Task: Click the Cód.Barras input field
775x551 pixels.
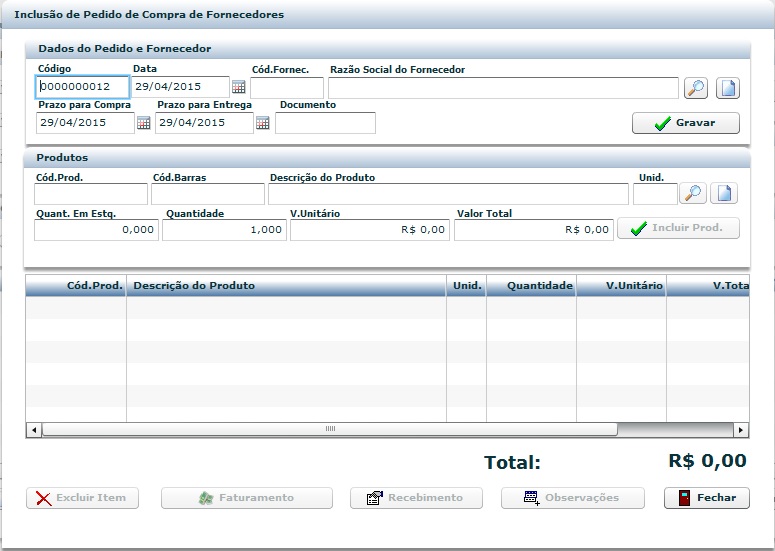Action: point(207,194)
